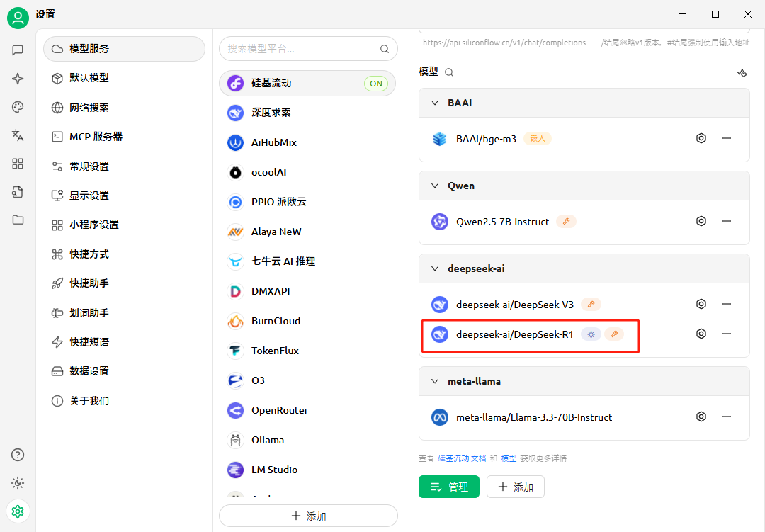Click the search icon beside 模型 heading

click(x=449, y=72)
